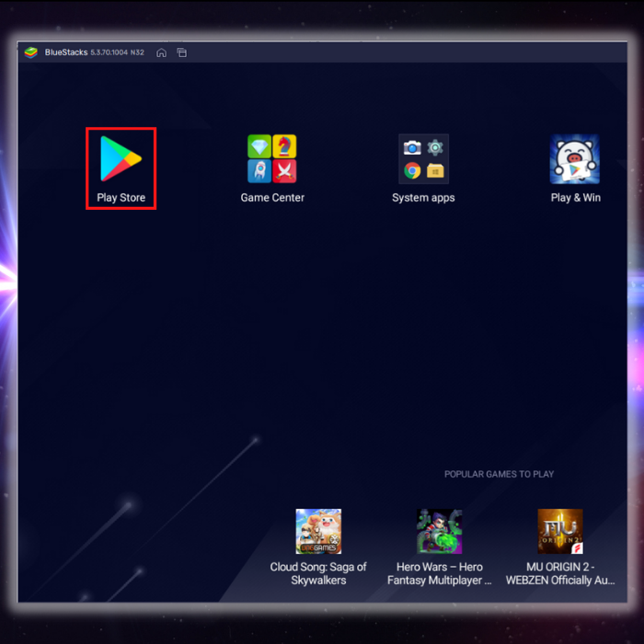Select the Hero Wars game title text
644x644 pixels.
(439, 573)
